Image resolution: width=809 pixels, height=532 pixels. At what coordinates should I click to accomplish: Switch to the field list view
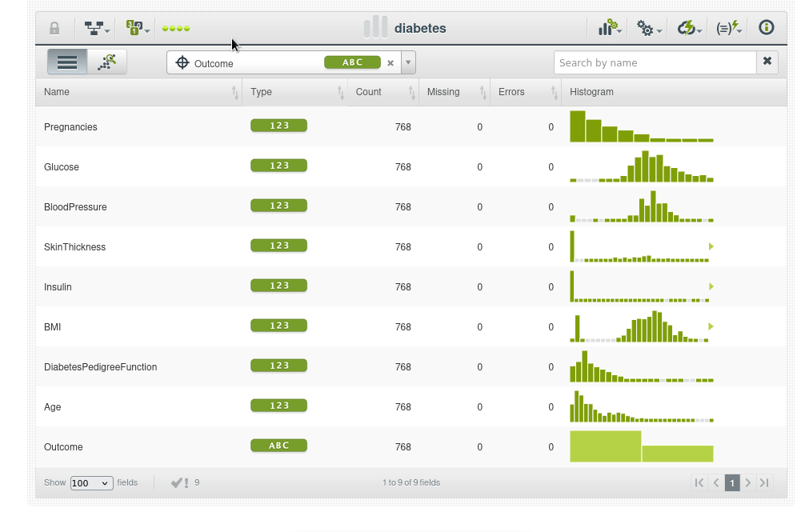(x=67, y=62)
